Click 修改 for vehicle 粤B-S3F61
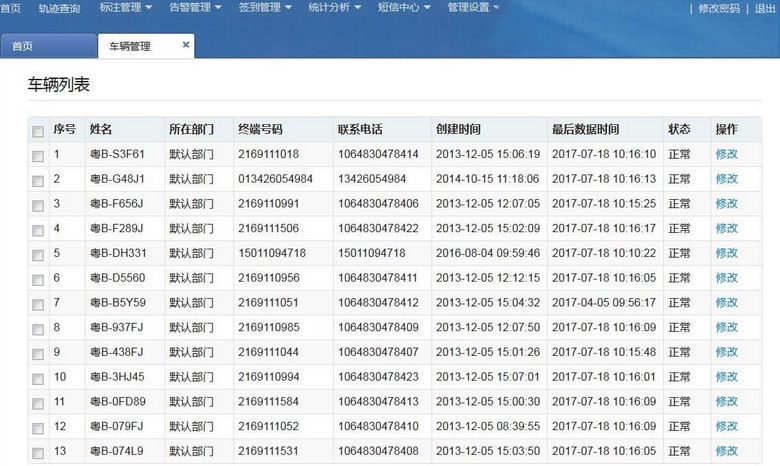 coord(726,154)
